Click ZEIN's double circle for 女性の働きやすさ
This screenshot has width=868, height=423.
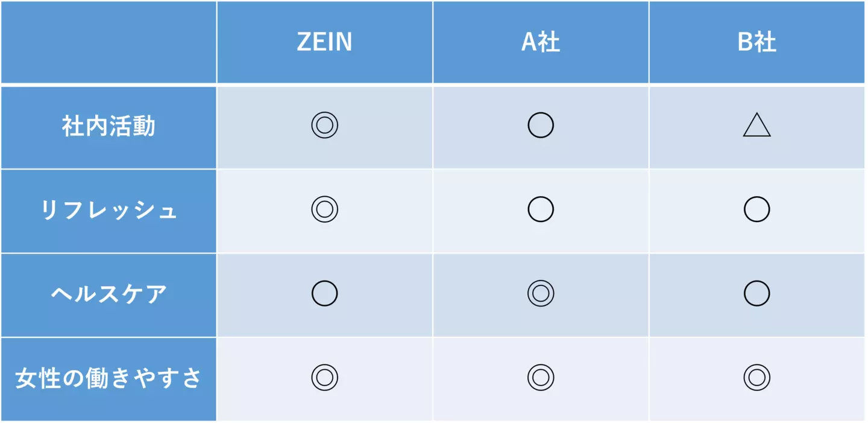[x=324, y=378]
